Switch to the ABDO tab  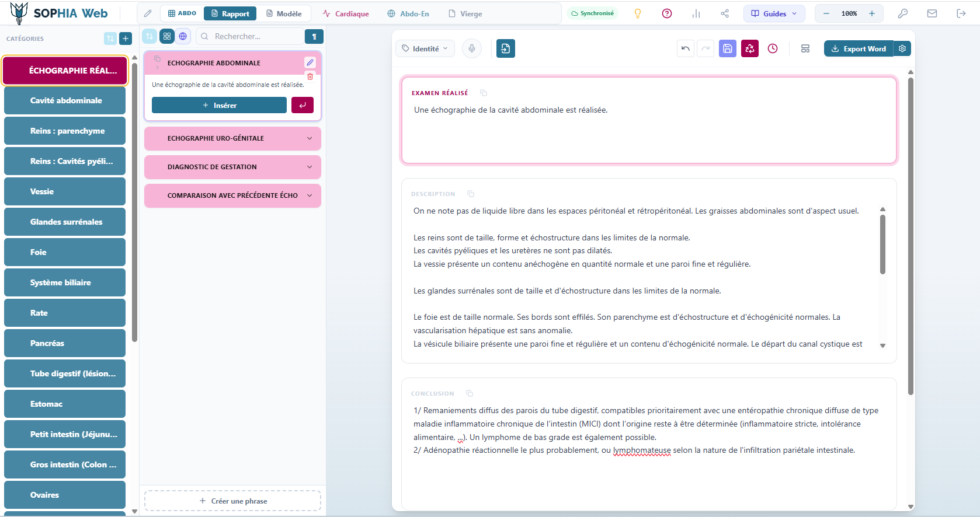tap(182, 13)
